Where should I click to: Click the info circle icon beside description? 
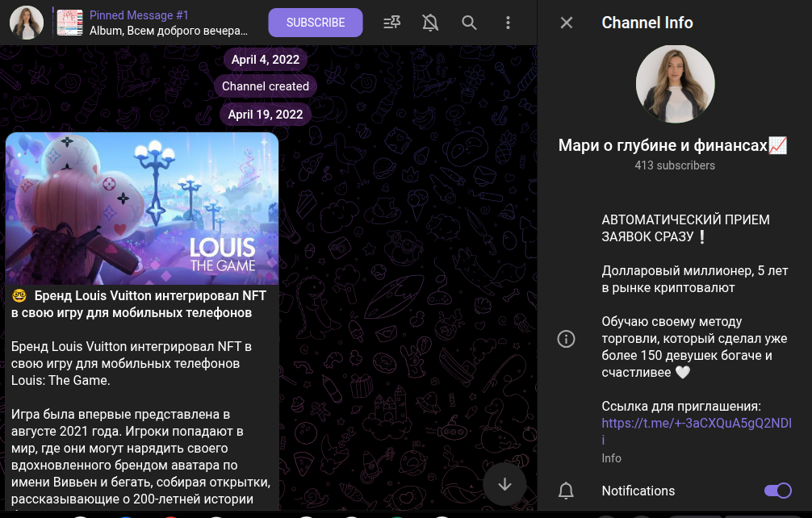pos(567,338)
